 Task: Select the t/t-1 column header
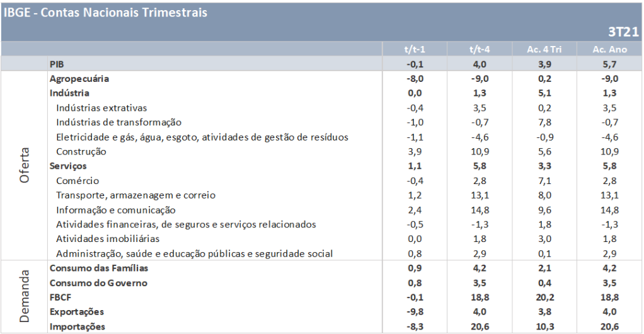click(x=415, y=49)
